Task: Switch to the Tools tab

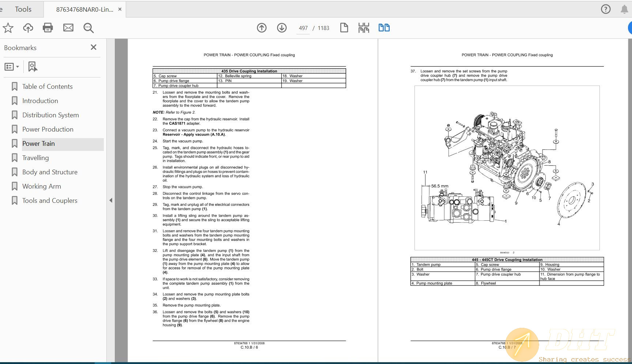Action: pyautogui.click(x=23, y=10)
